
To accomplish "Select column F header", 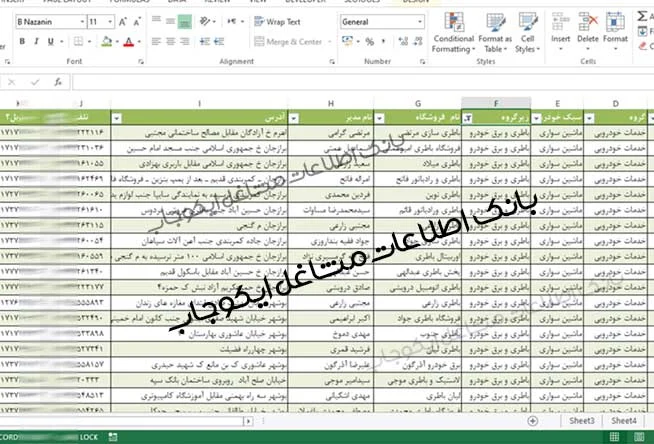I will pyautogui.click(x=496, y=103).
